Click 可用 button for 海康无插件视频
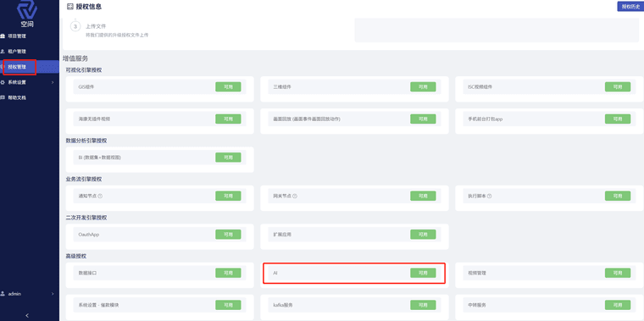This screenshot has height=321, width=644. click(228, 119)
